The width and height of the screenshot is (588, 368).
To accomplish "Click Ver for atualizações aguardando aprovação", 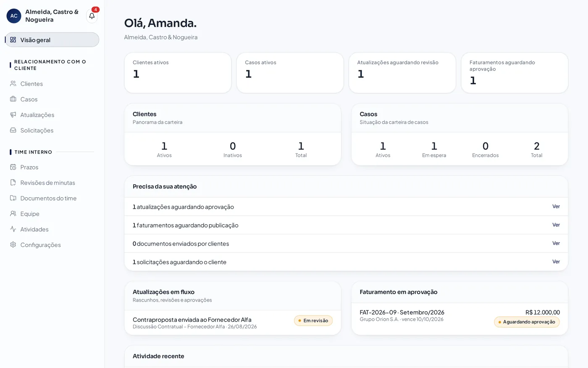I will [x=556, y=207].
